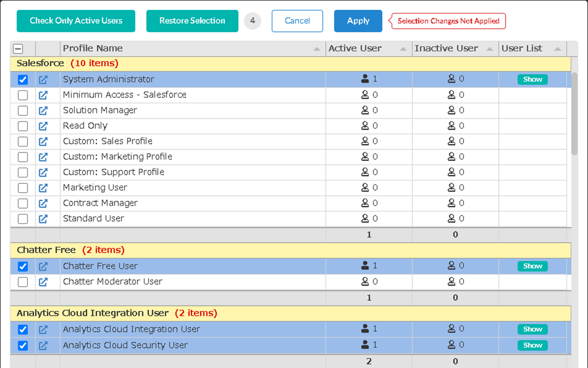
Task: Uncheck Analytics Cloud Integration User checkbox
Action: point(23,330)
